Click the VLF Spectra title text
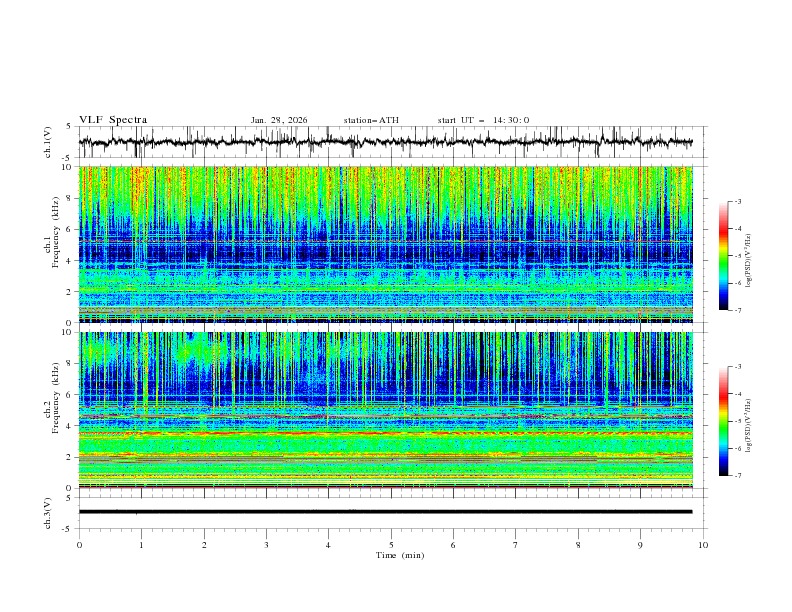792x612 pixels. coord(113,120)
